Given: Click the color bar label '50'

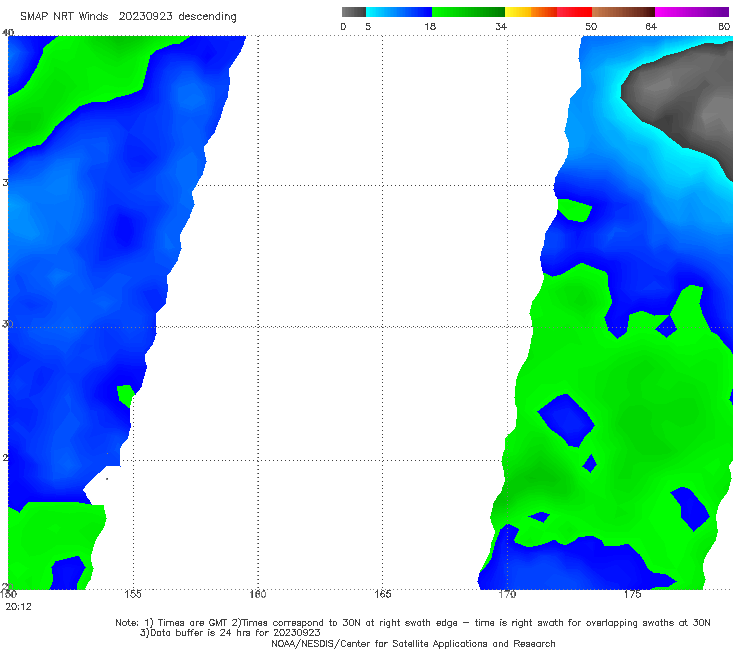Looking at the screenshot, I should click(x=591, y=27).
